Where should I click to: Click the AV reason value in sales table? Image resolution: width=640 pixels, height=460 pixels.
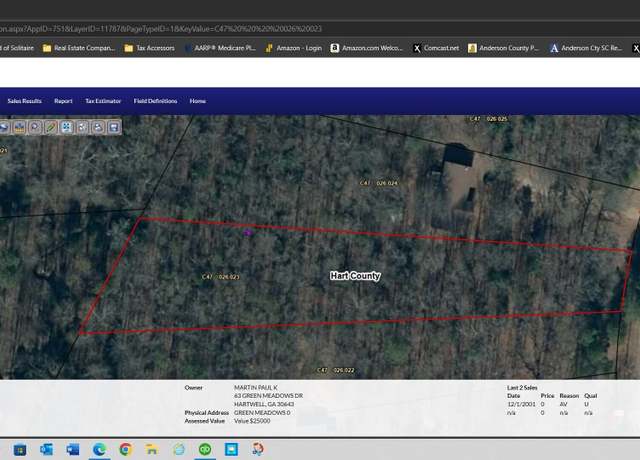tap(563, 404)
